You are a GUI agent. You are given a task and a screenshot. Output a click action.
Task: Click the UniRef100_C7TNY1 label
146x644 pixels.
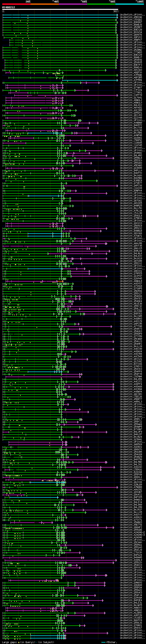(x=131, y=93)
